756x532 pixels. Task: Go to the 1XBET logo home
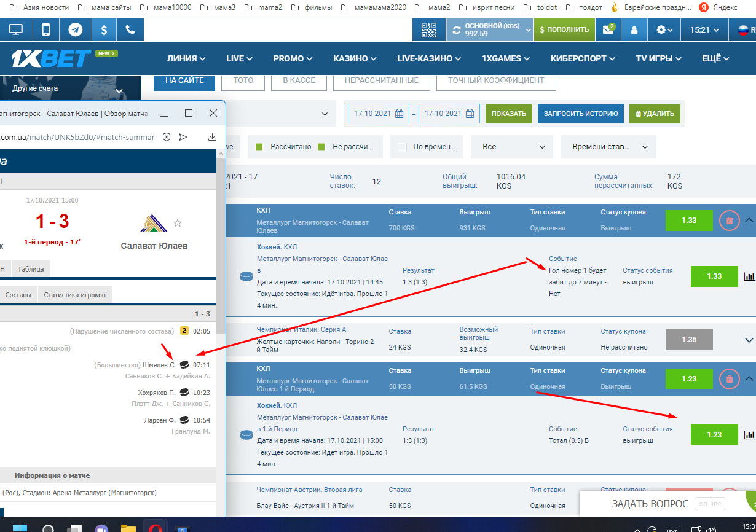52,58
